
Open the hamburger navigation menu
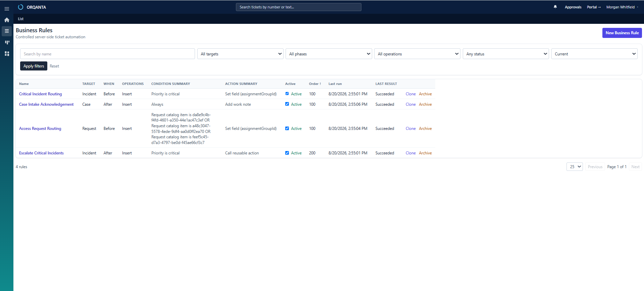pos(7,9)
